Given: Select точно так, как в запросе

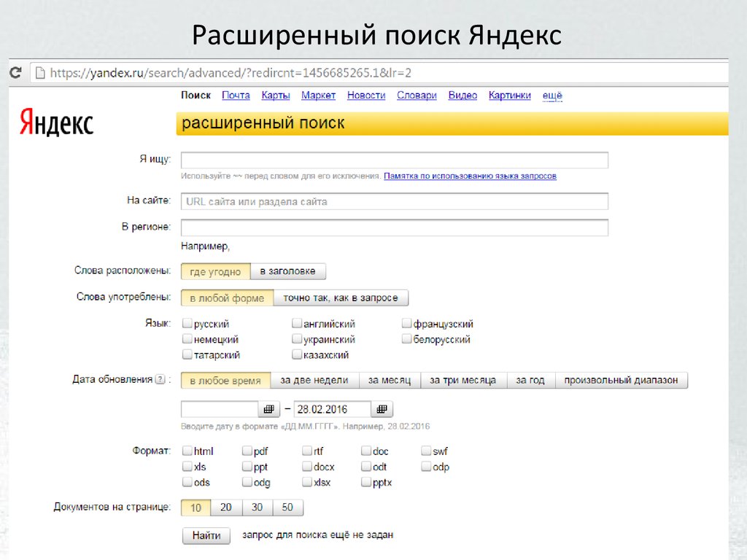Looking at the screenshot, I should [341, 297].
